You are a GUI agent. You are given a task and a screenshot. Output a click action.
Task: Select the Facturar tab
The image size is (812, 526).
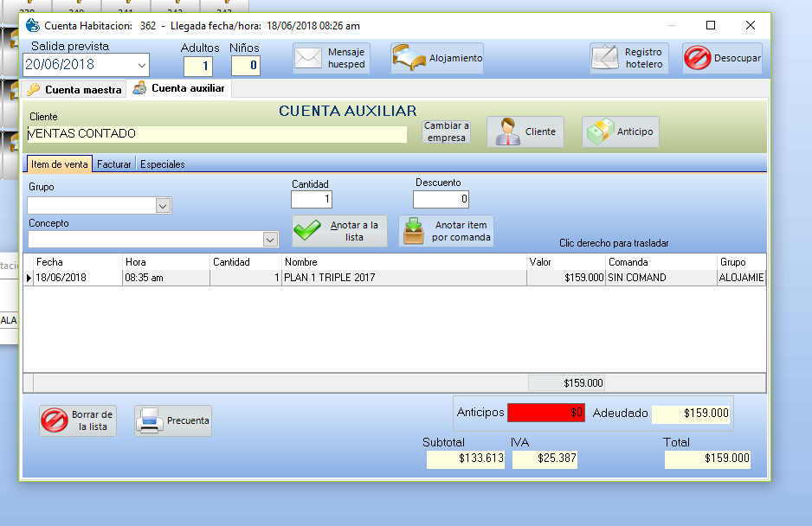[x=114, y=164]
